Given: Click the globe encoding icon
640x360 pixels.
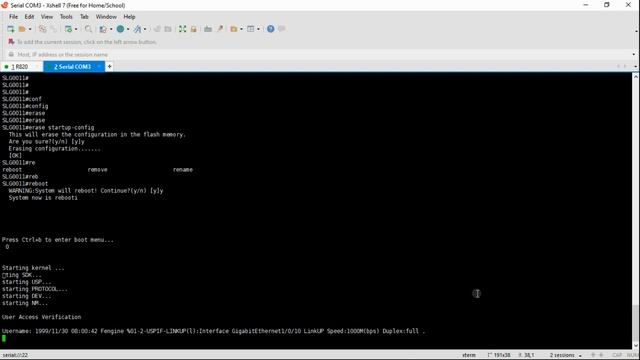Looking at the screenshot, I should pyautogui.click(x=120, y=29).
